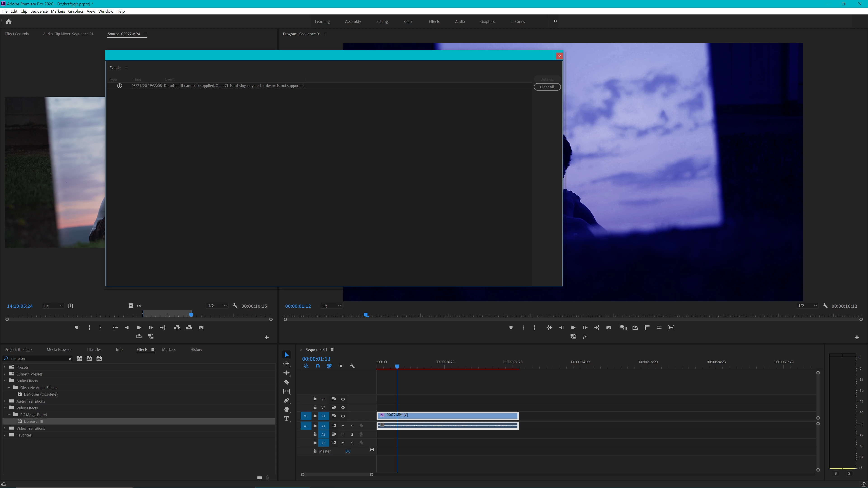Select the Hand tool
The image size is (868, 488).
pos(286,410)
